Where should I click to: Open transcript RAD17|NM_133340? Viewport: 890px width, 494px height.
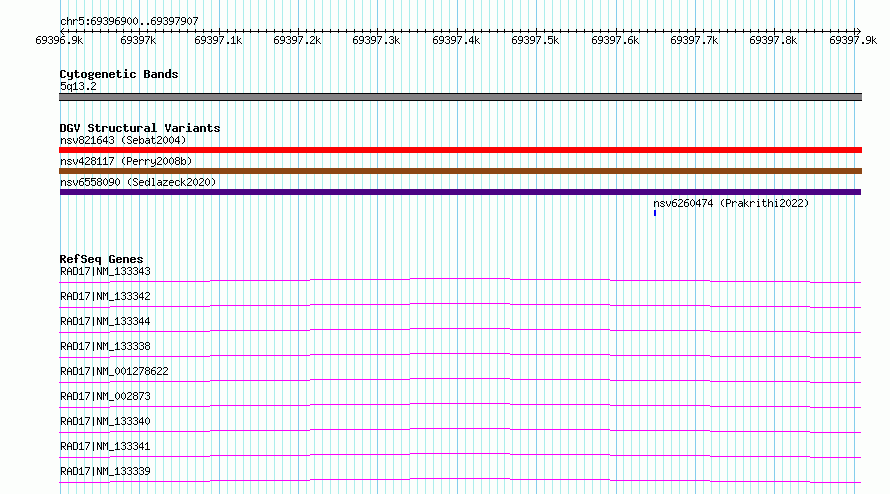click(105, 421)
